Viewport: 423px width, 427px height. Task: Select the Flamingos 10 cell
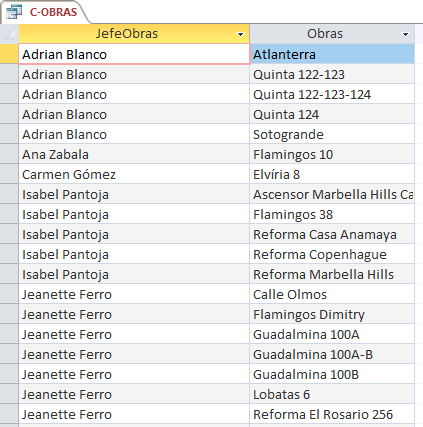coord(332,154)
